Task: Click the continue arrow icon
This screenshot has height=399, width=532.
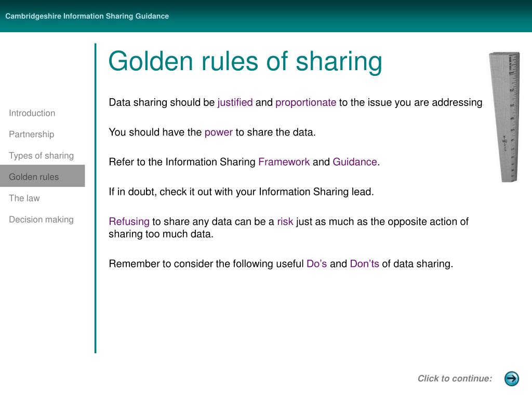Action: tap(512, 378)
